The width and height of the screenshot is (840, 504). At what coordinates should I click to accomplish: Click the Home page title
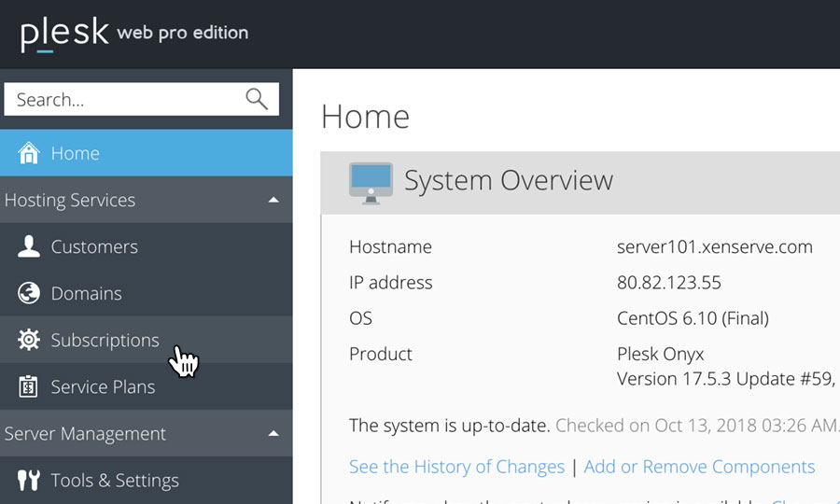pos(365,117)
